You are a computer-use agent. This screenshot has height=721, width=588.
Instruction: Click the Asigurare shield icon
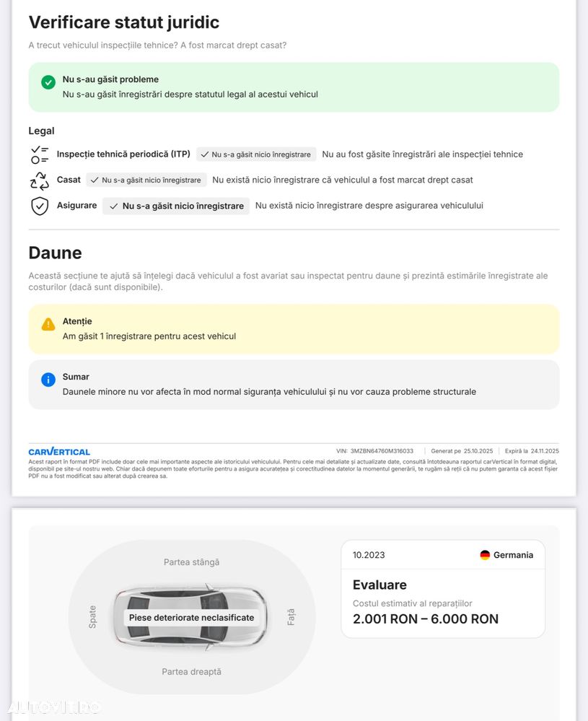[40, 206]
